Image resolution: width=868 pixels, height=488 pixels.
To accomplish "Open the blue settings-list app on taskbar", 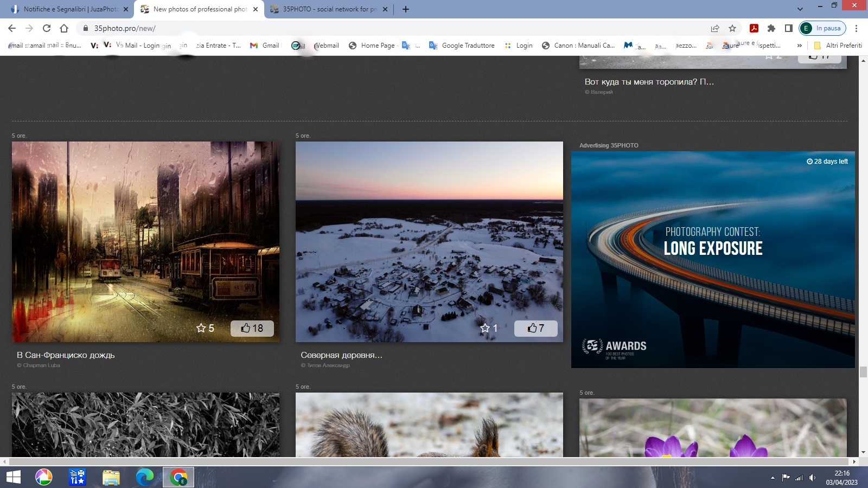I will pos(78,477).
